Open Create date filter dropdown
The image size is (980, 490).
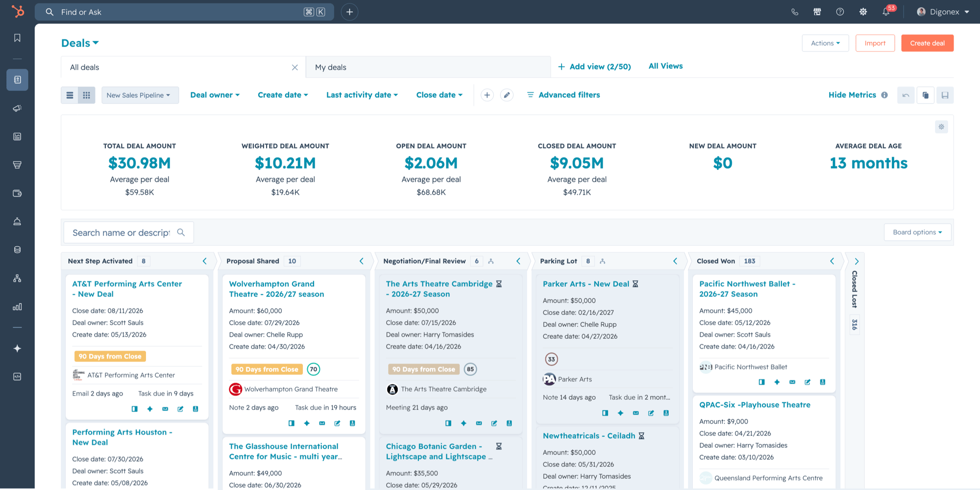(283, 95)
